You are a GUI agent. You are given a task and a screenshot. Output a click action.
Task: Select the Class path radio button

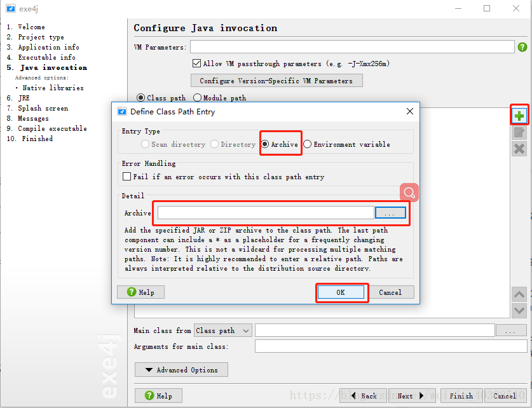tap(140, 98)
